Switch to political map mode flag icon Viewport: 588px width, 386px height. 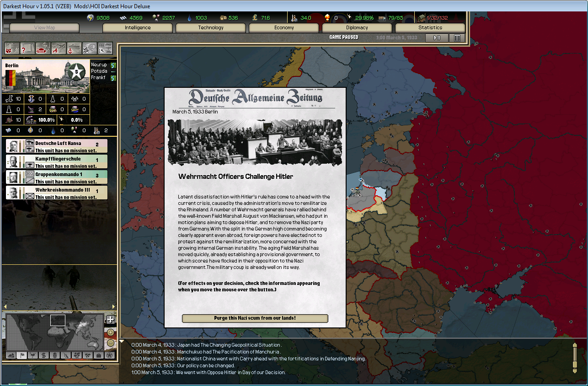coord(22,355)
